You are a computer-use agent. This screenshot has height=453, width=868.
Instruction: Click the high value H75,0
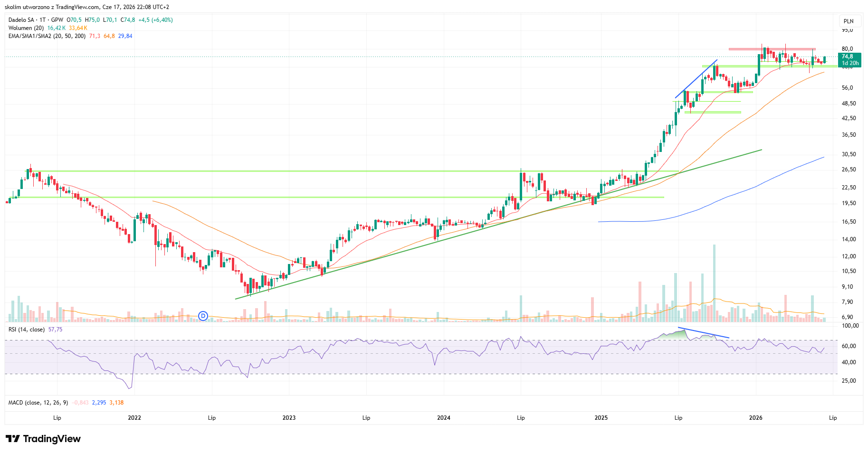click(x=93, y=20)
